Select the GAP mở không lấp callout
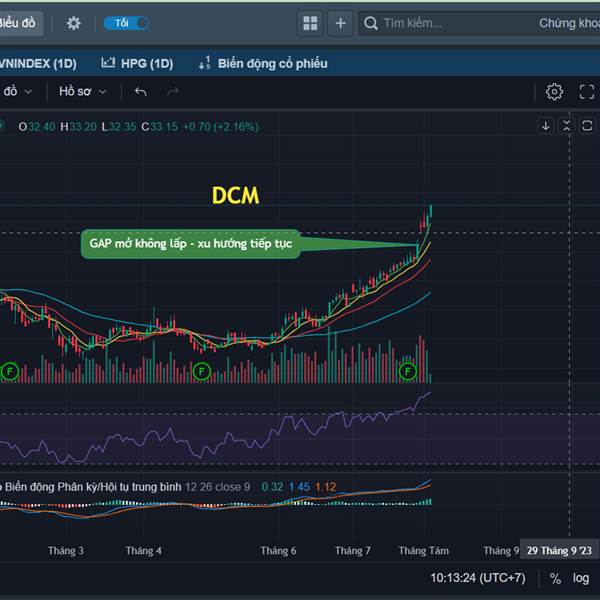Viewport: 600px width, 600px height. pos(191,244)
